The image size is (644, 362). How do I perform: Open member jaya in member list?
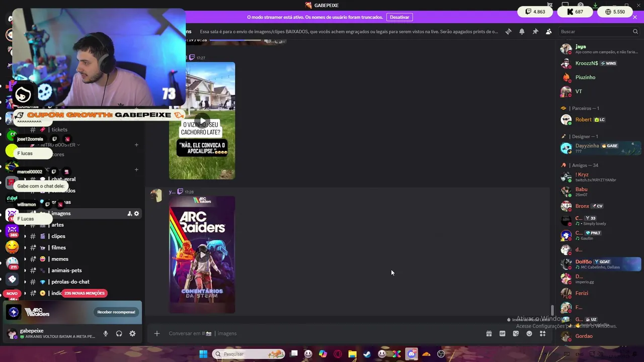point(600,49)
